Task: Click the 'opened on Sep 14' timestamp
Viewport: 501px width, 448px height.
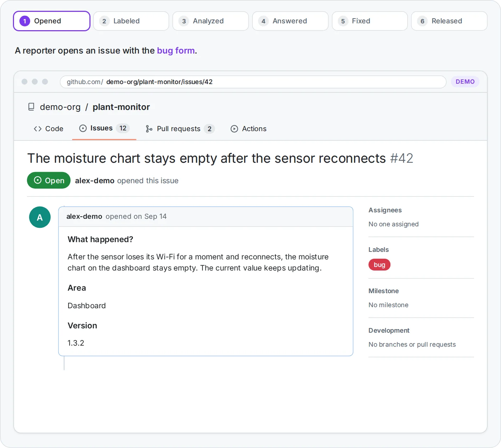Action: (x=136, y=216)
